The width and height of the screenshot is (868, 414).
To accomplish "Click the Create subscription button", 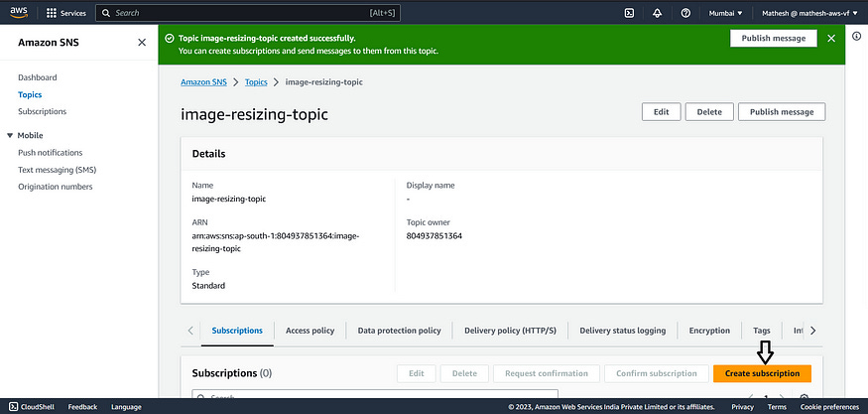I will click(x=762, y=373).
